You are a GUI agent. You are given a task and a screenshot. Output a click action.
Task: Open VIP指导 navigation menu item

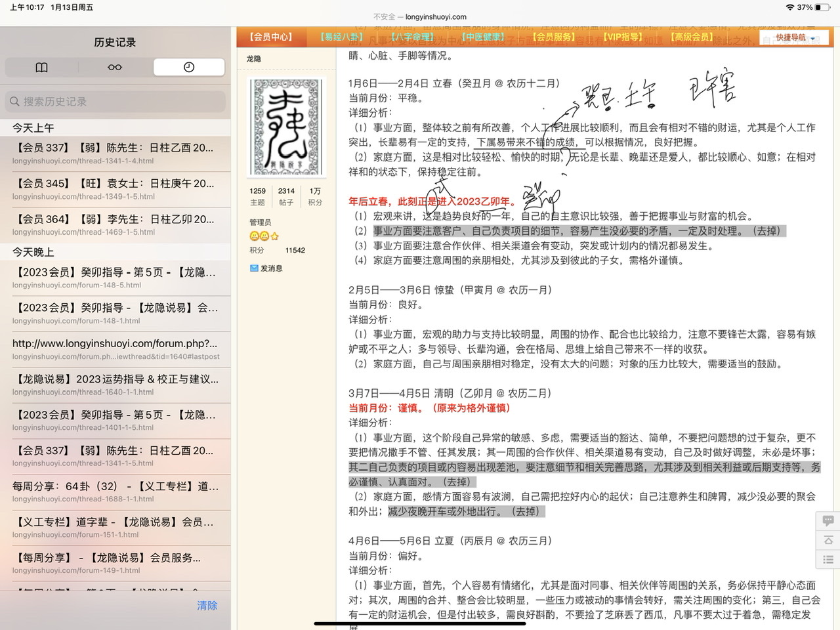pos(623,37)
